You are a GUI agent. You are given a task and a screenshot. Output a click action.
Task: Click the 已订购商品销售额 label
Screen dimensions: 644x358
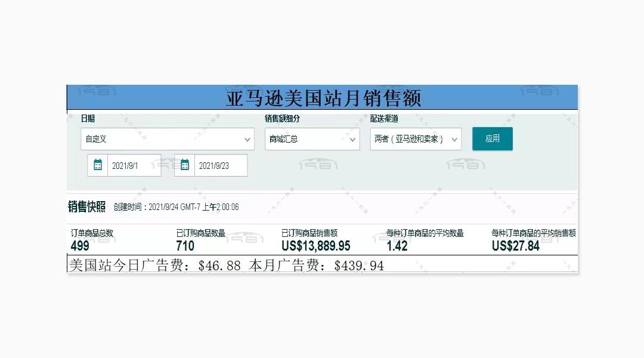coord(309,233)
